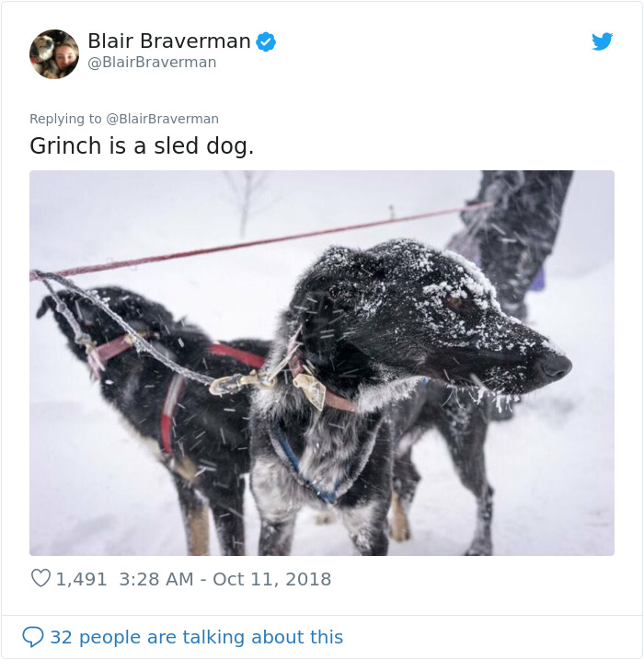Click the "Replying to" label text
Image resolution: width=644 pixels, height=660 pixels.
tap(65, 119)
